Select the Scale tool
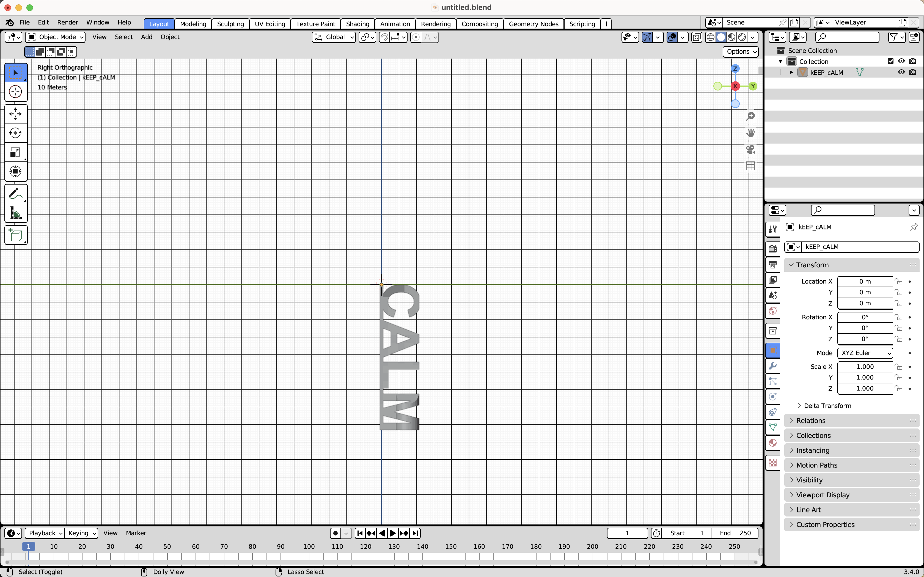The height and width of the screenshot is (577, 924). (16, 152)
